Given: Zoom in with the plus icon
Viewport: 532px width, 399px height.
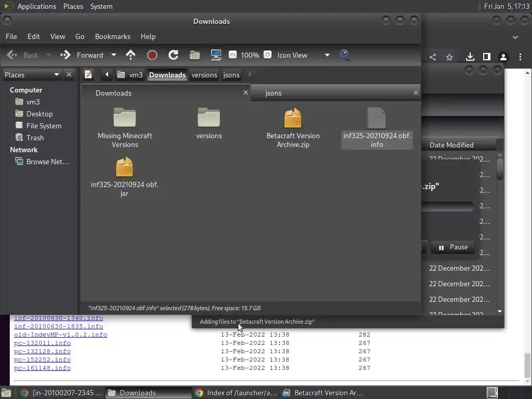Looking at the screenshot, I should point(268,55).
